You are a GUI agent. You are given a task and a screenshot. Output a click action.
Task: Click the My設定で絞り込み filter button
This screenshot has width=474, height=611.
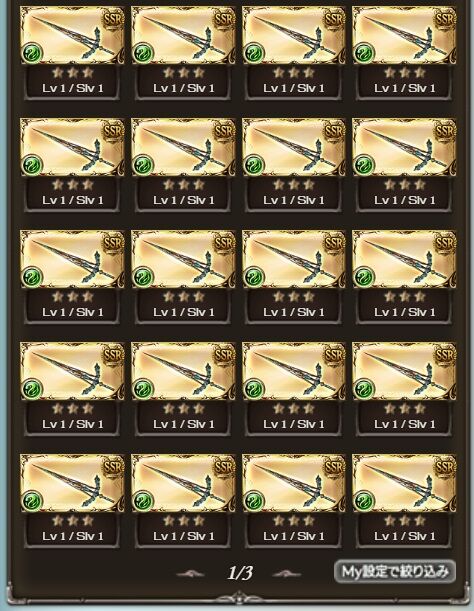(395, 571)
